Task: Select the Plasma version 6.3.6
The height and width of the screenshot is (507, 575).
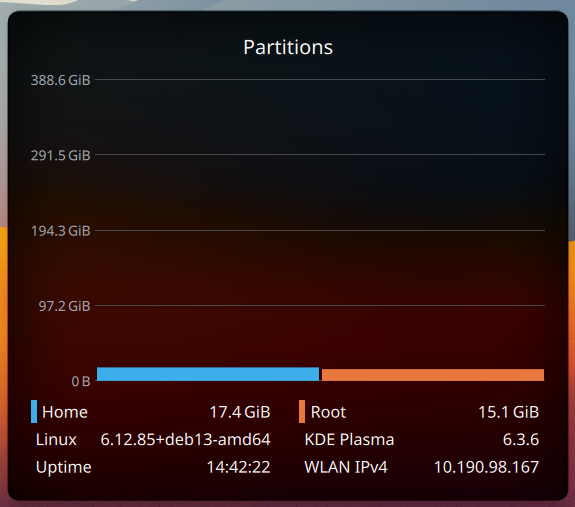Action: (x=521, y=439)
